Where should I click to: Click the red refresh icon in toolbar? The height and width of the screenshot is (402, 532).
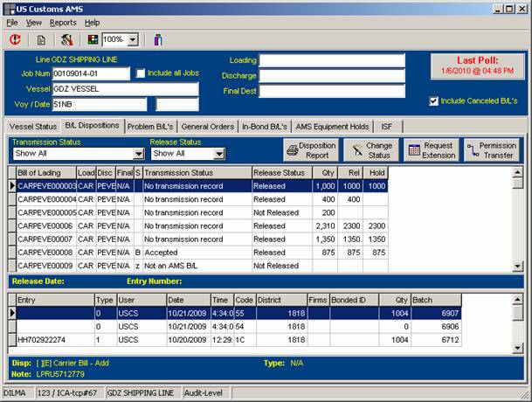tap(15, 39)
